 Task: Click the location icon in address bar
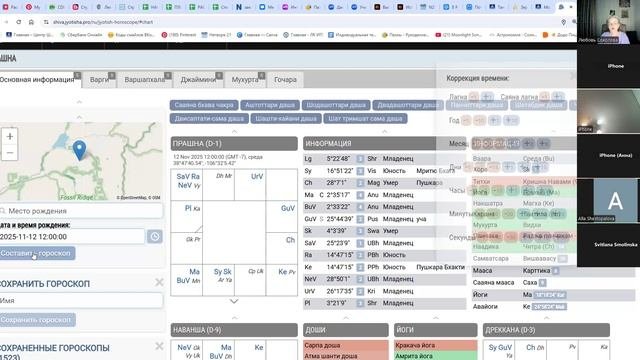tap(563, 22)
